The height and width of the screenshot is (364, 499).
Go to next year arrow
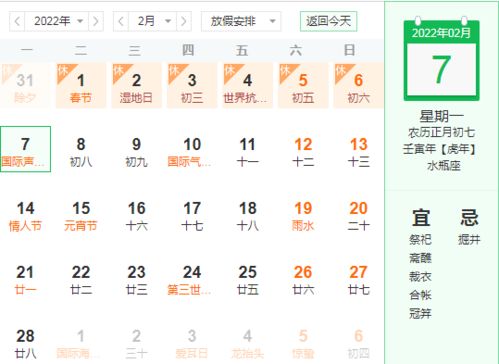(x=96, y=22)
